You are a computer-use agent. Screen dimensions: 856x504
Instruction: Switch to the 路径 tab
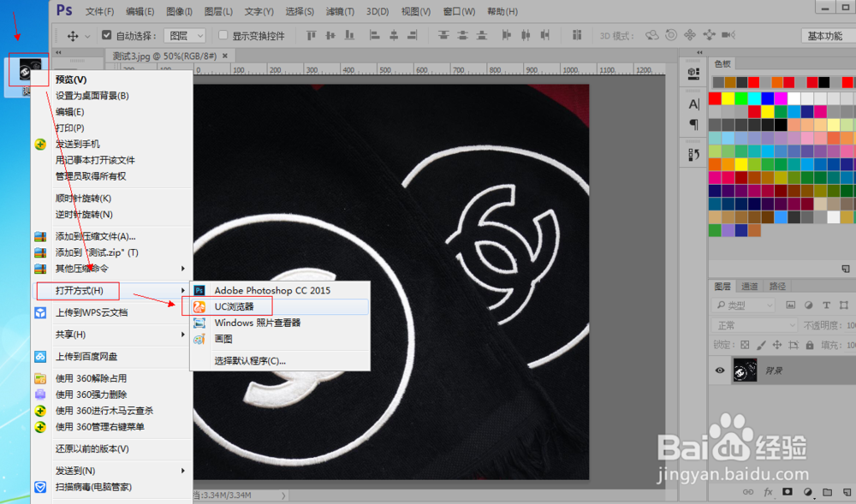click(x=777, y=287)
